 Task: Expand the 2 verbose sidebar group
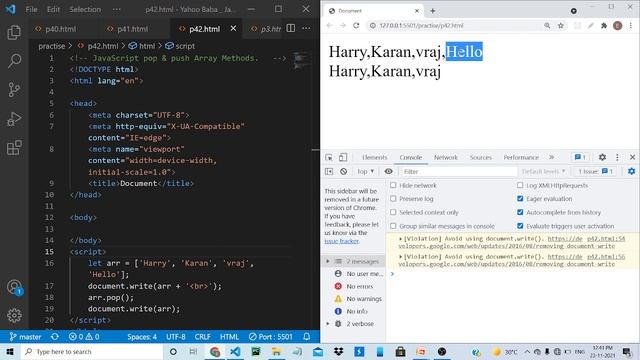328,324
